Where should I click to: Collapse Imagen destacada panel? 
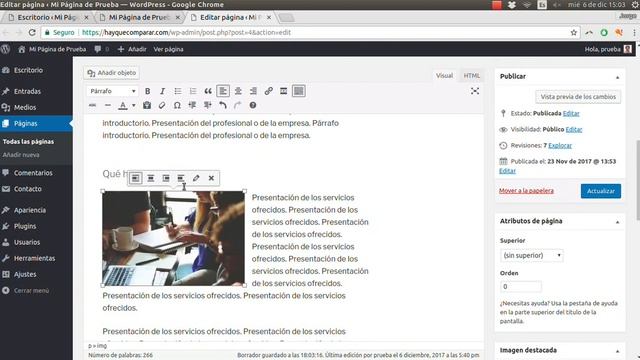[618, 351]
